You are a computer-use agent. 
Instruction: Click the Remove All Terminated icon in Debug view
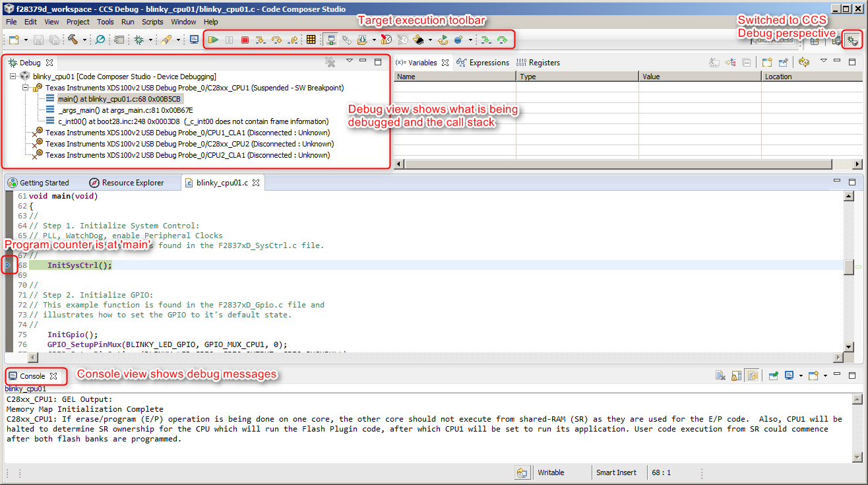pyautogui.click(x=330, y=62)
